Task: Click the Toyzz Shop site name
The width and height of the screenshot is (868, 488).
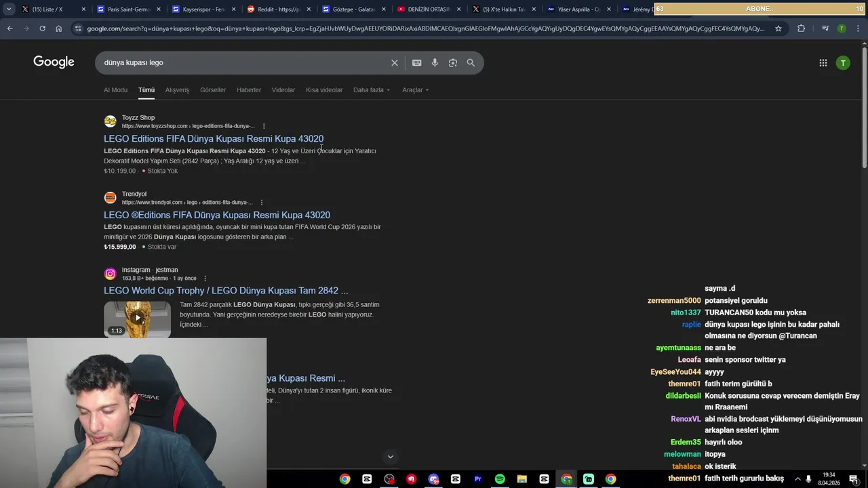Action: click(x=138, y=117)
